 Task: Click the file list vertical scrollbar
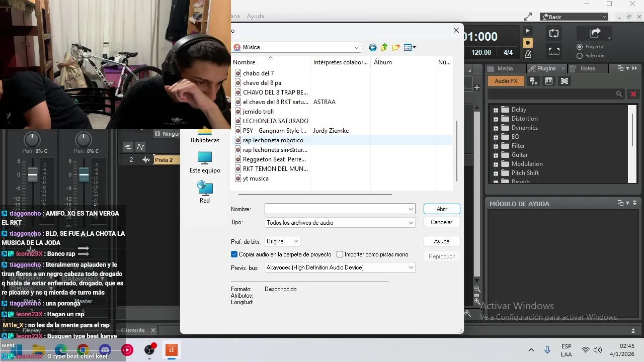[x=457, y=151]
